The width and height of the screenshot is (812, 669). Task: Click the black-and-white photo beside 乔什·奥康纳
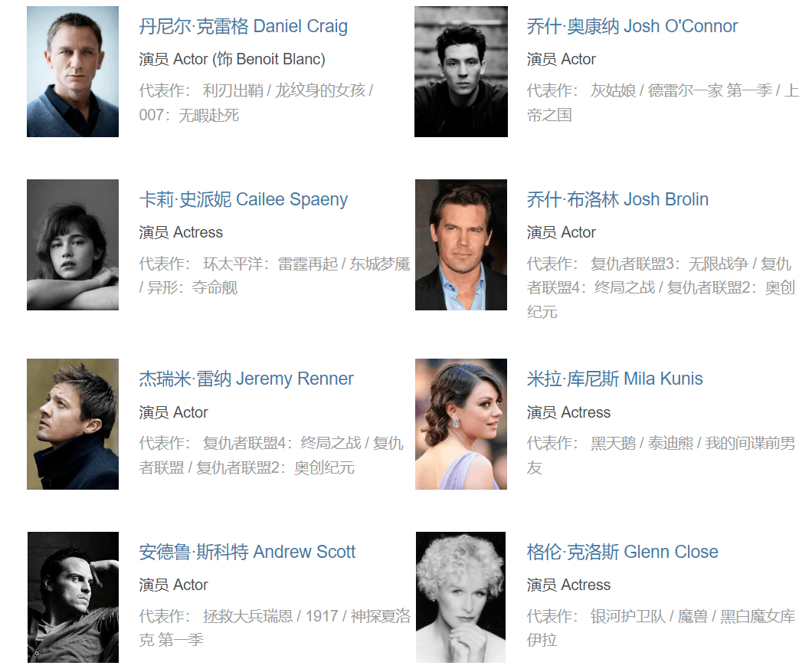(461, 71)
